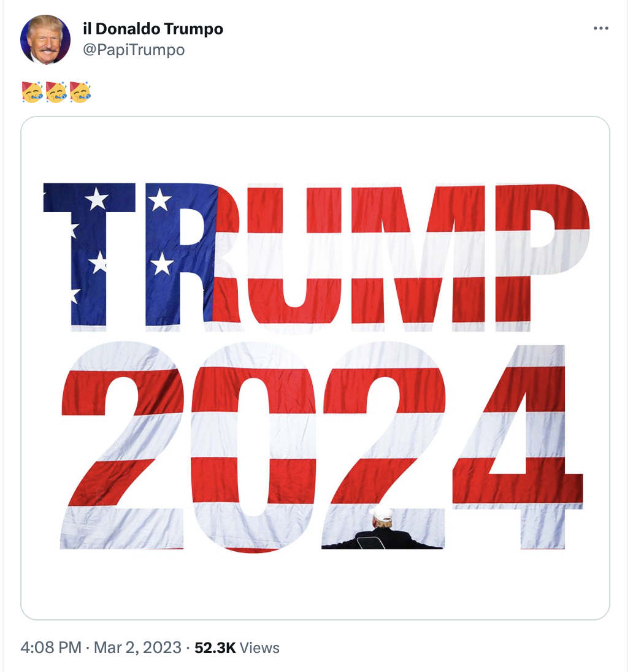Open the @PapiTrumpo handle link
Screen dimensions: 633x672
(x=133, y=50)
